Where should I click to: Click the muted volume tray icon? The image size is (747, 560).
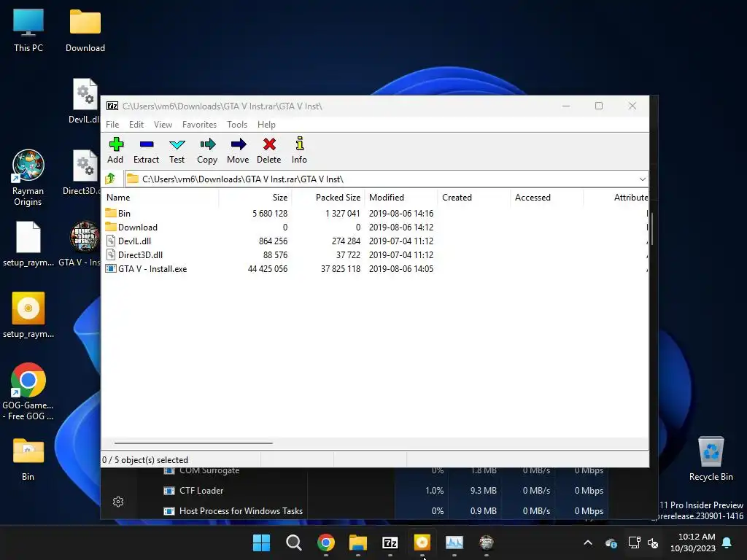click(653, 542)
